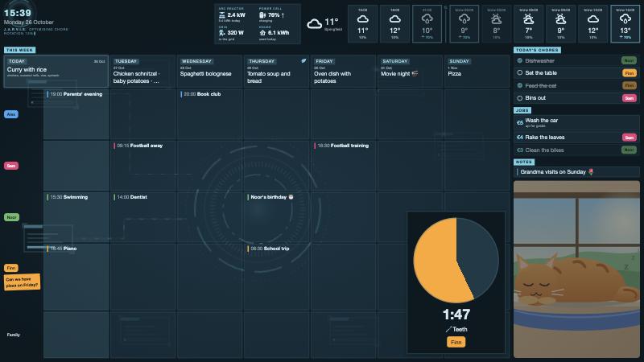Click the Finn tag on Set the table
Viewport: 644px width, 362px height.
[x=629, y=73]
